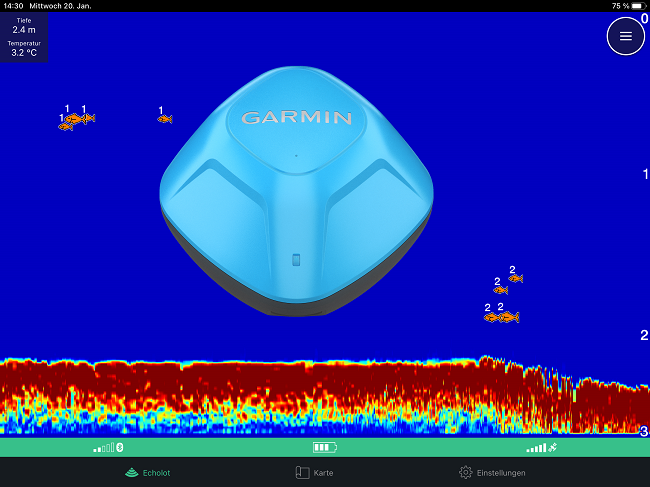Tap the Karte map icon
The height and width of the screenshot is (487, 650).
click(x=302, y=472)
